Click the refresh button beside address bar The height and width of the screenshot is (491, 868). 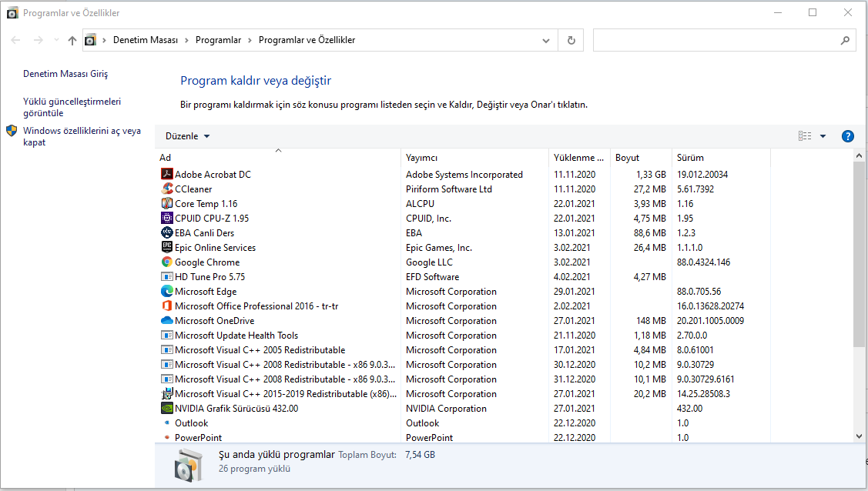click(571, 40)
